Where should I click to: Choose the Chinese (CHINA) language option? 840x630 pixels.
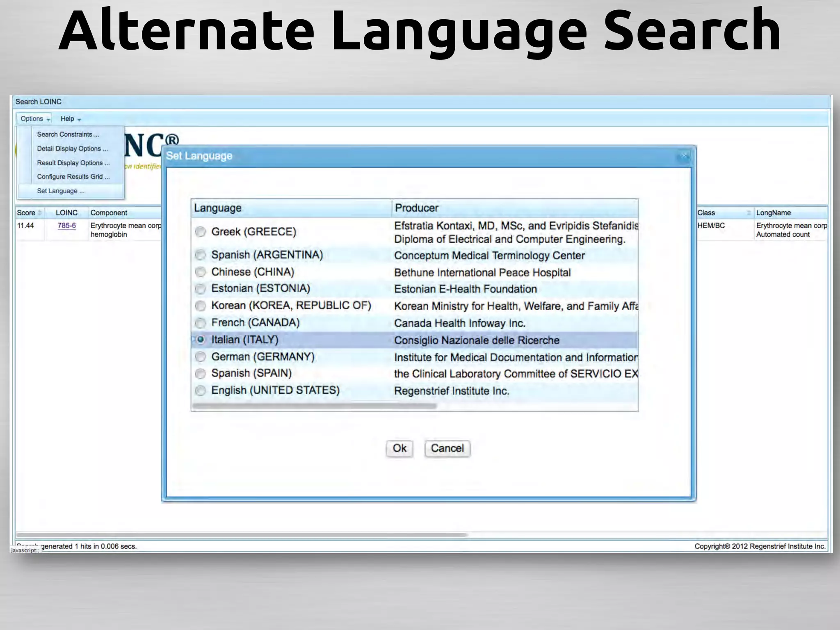click(200, 272)
